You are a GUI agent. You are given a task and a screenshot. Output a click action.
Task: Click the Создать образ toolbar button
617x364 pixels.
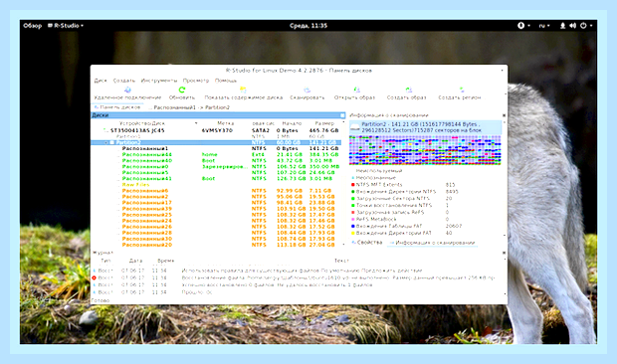coord(406,93)
